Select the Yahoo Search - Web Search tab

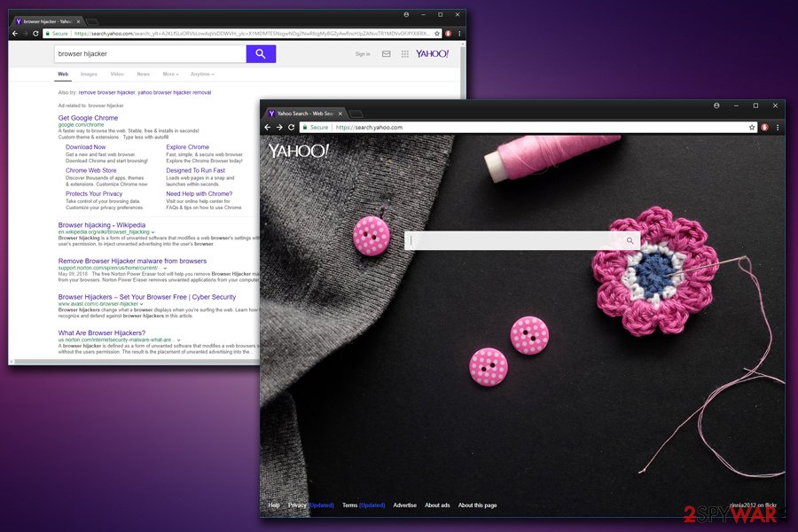click(x=304, y=113)
